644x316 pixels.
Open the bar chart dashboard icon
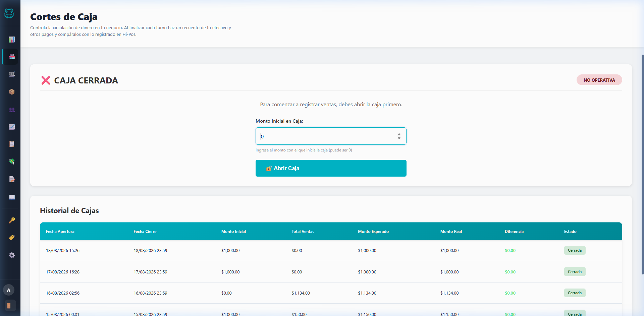(12, 40)
